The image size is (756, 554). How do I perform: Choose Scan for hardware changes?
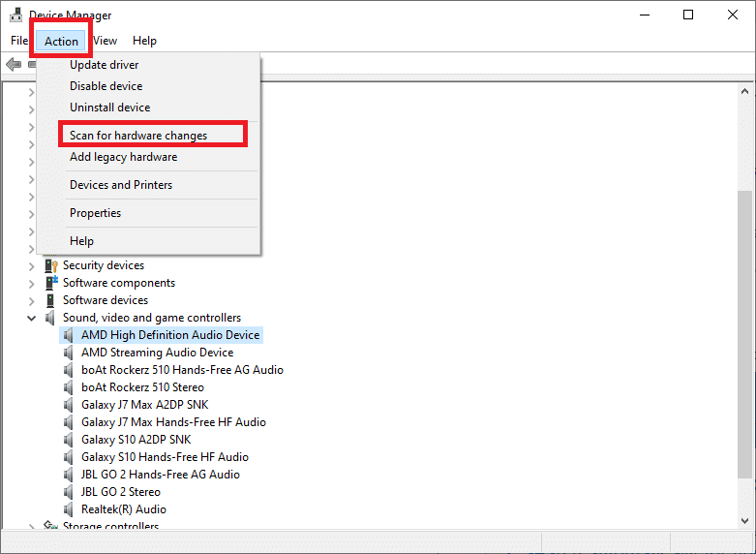click(x=138, y=136)
